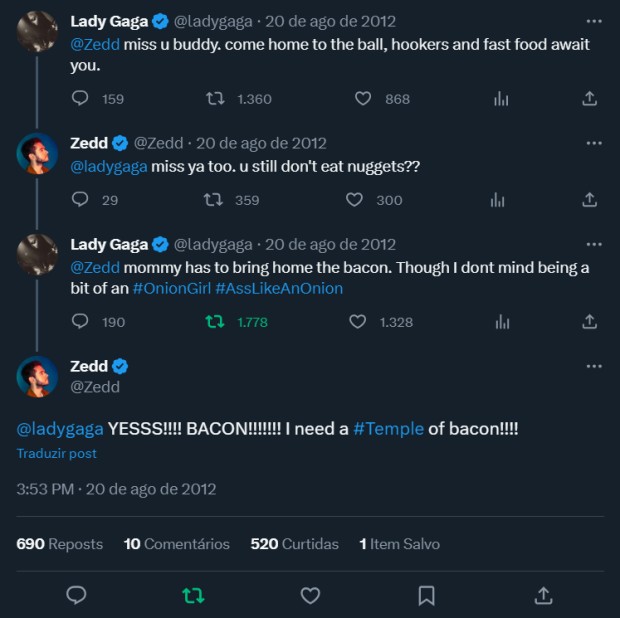Like Lady Gaga's bacon tweet

[357, 322]
